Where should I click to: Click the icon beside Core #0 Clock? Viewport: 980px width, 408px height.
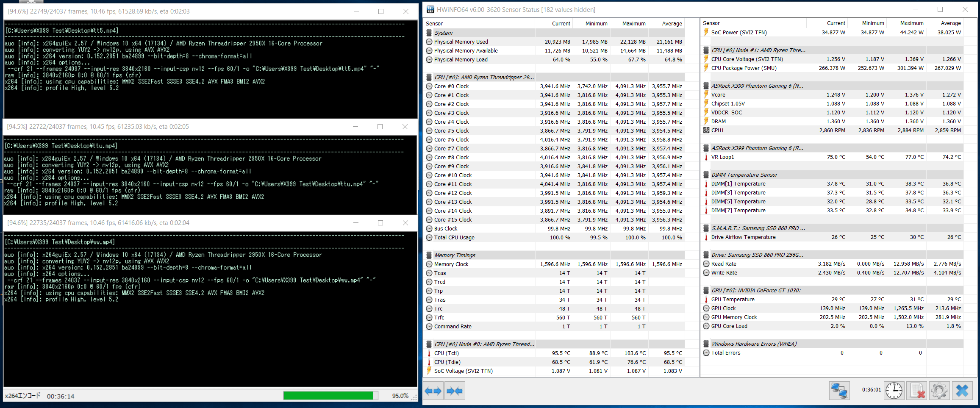[429, 86]
